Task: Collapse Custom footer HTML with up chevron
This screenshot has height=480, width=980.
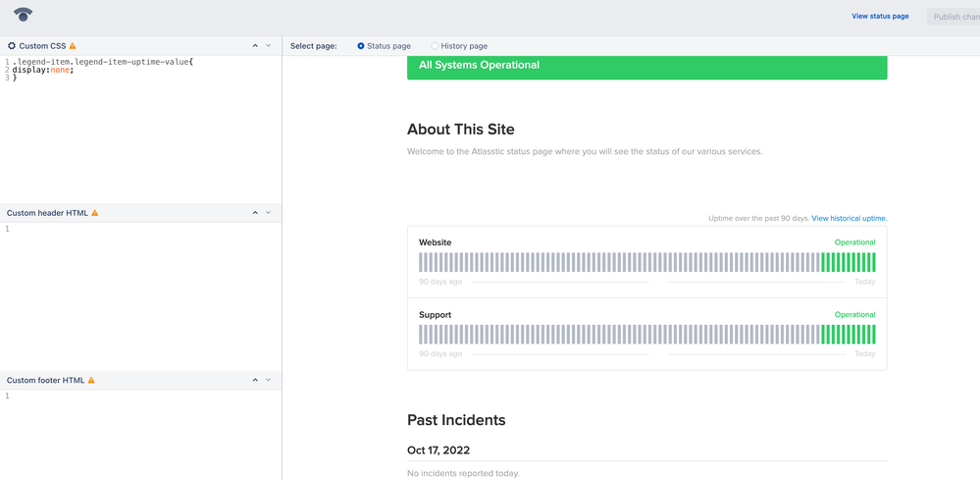Action: 255,380
